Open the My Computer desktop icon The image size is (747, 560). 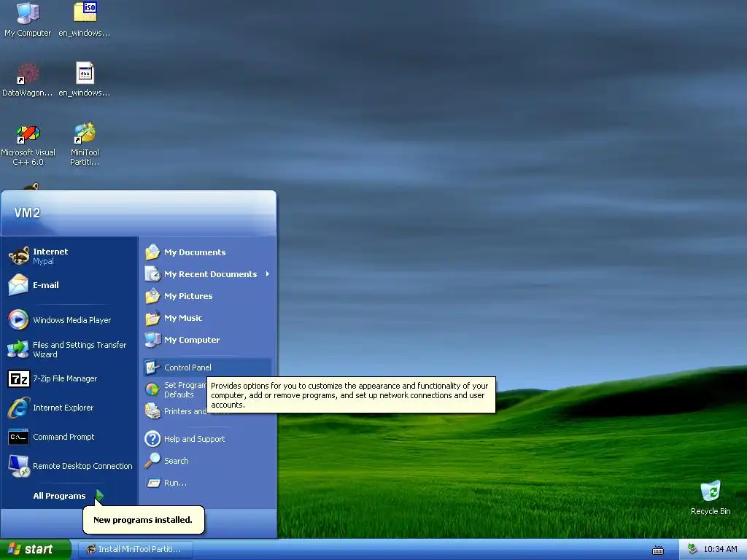click(28, 20)
